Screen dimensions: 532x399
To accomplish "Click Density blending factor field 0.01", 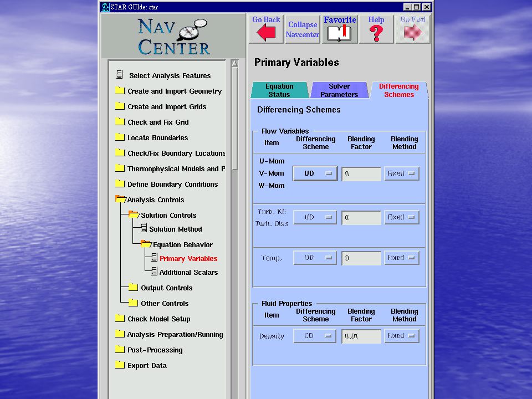I will [361, 336].
